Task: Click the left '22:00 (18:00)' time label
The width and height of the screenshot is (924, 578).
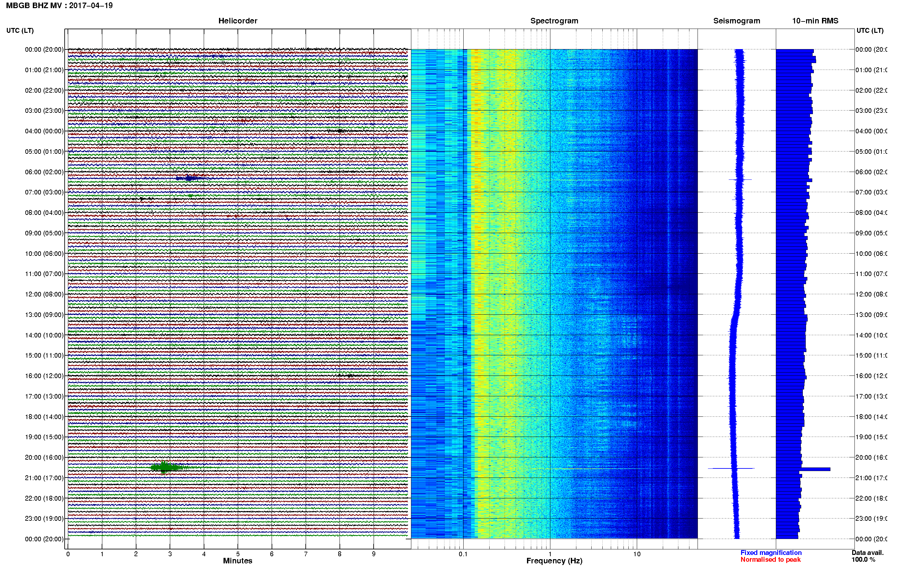Action: pyautogui.click(x=44, y=498)
